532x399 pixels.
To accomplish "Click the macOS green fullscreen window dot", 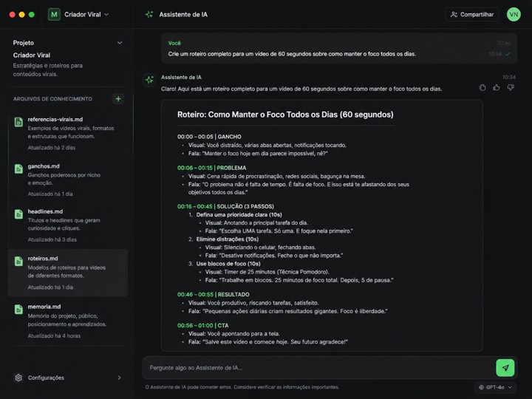I will [32, 15].
